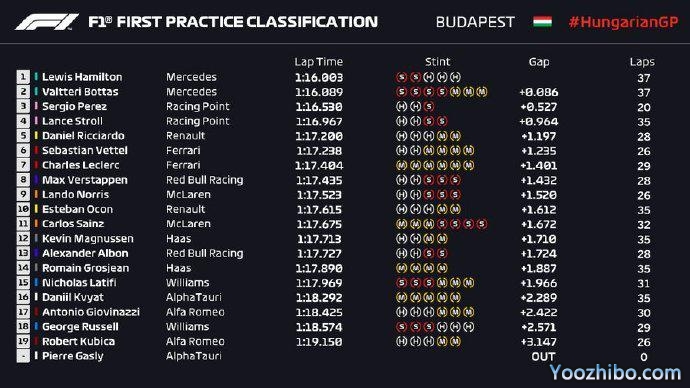Select the Laps column header
690x388 pixels.
tap(642, 62)
